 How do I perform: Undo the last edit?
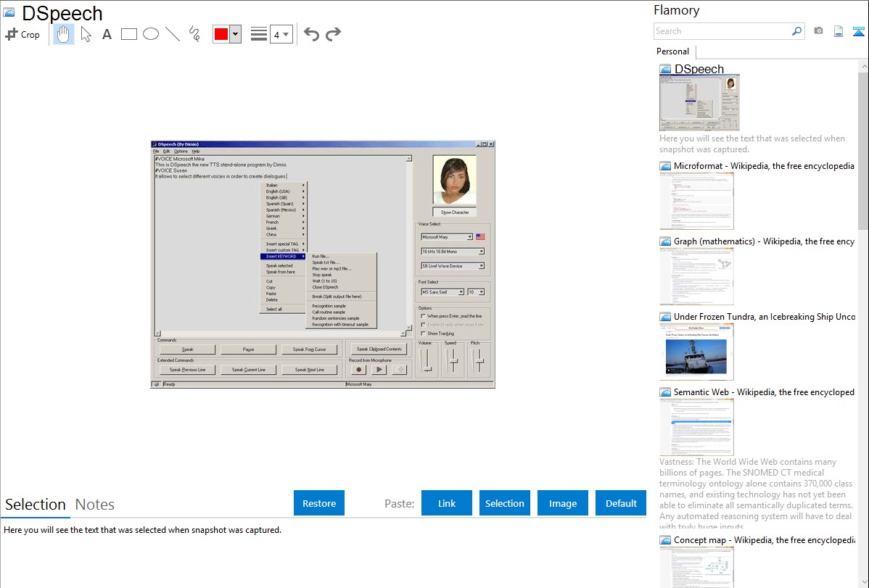click(311, 34)
